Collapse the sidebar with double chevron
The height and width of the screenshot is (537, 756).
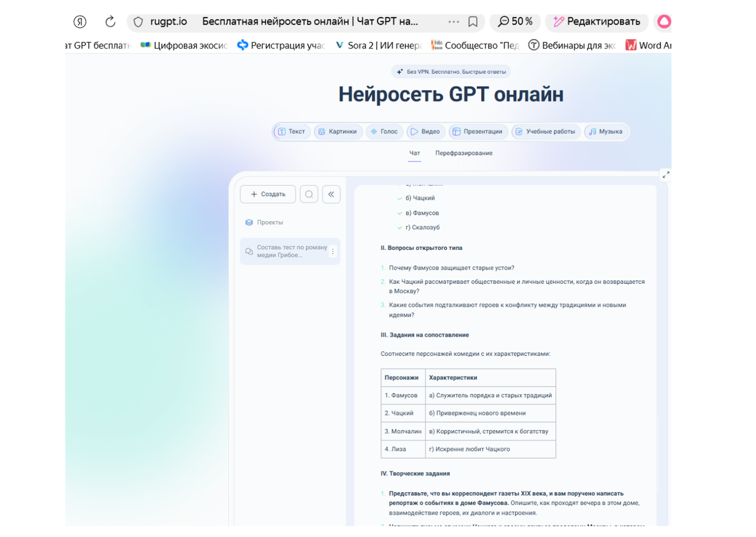(x=331, y=195)
